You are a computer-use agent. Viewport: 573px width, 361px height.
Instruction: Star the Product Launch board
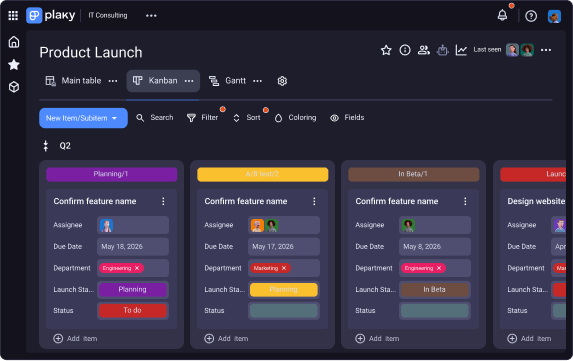coord(386,50)
